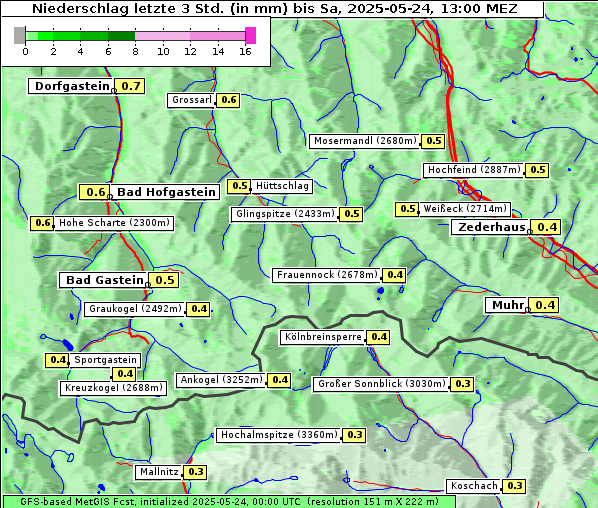Viewport: 598px width, 508px height.
Task: Click the Grossarl label
Action: click(x=191, y=100)
